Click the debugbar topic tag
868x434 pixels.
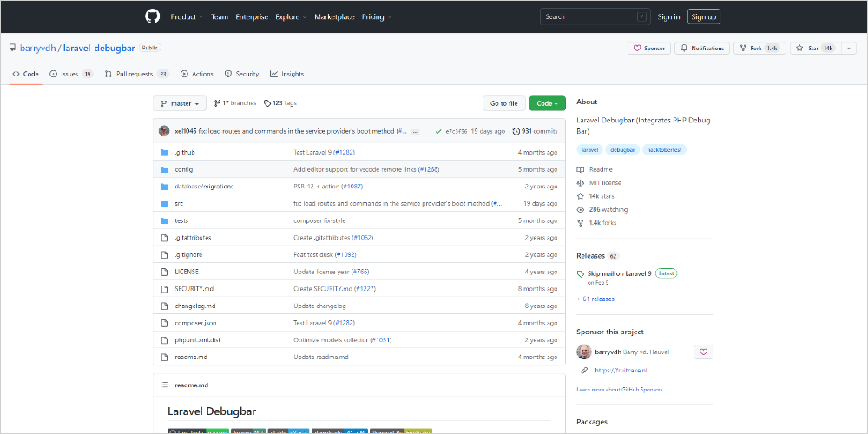point(622,149)
